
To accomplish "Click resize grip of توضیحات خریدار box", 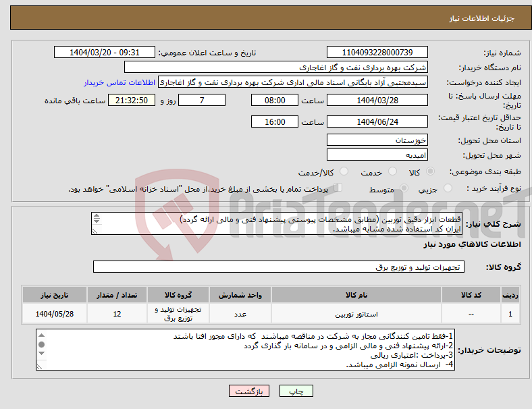I will click(x=39, y=366).
